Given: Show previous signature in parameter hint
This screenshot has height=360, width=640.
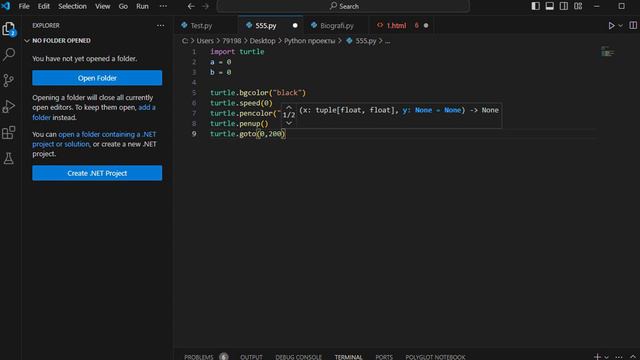Looking at the screenshot, I should pos(289,107).
